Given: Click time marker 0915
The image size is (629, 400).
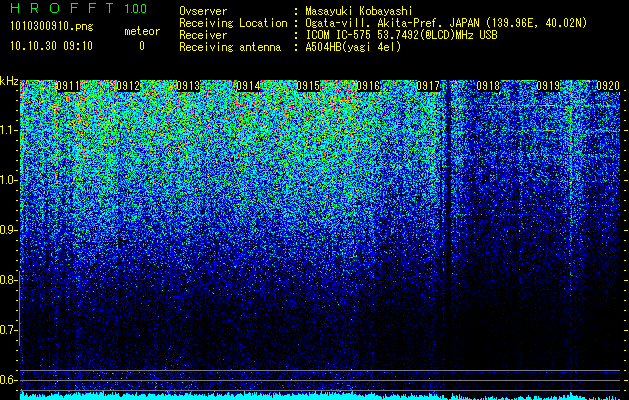Looking at the screenshot, I should click(308, 86).
